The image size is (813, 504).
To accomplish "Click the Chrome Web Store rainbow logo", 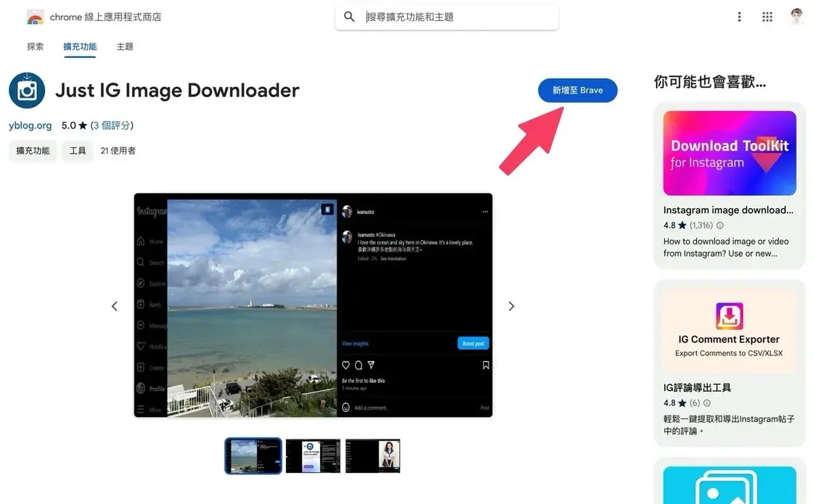I will [x=36, y=17].
